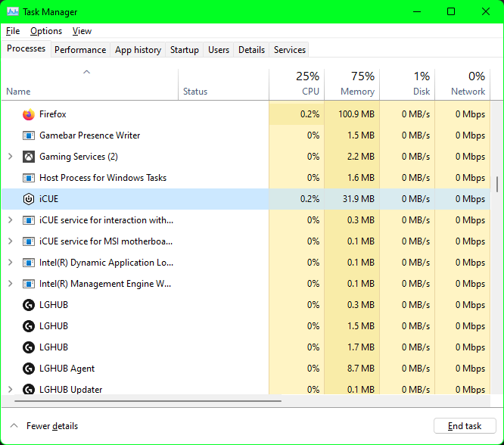Click the LGHUB Updater icon
Image resolution: width=504 pixels, height=445 pixels.
coord(29,389)
